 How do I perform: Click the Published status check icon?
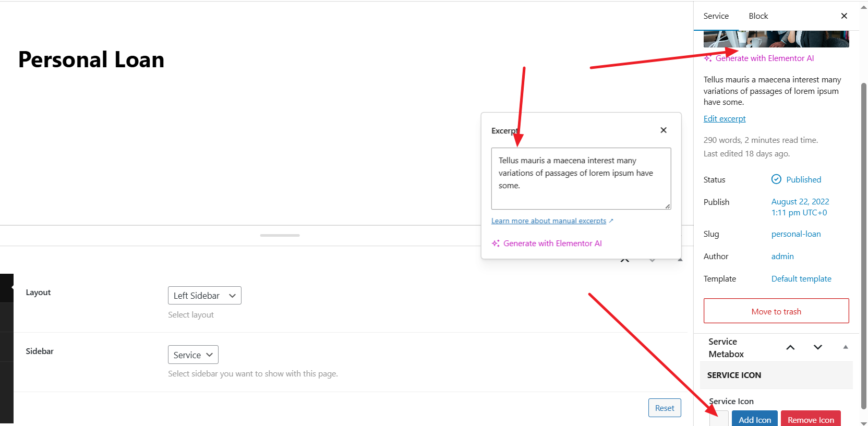[776, 179]
